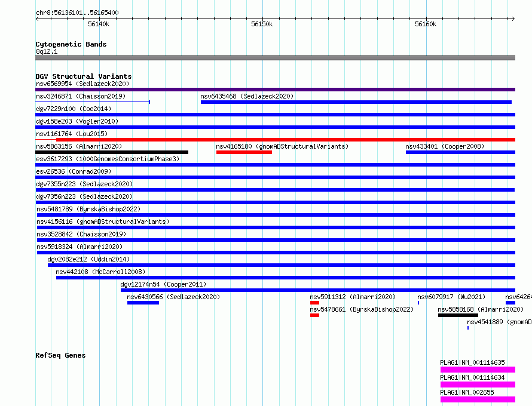Select the small nsv6079917 Wu2021 marker
This screenshot has width=532, height=406.
point(418,303)
